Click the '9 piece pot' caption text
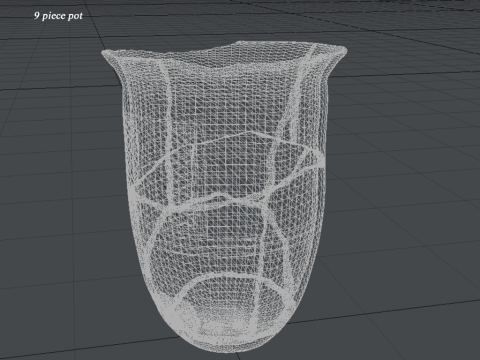The height and width of the screenshot is (360, 480). coord(58,16)
